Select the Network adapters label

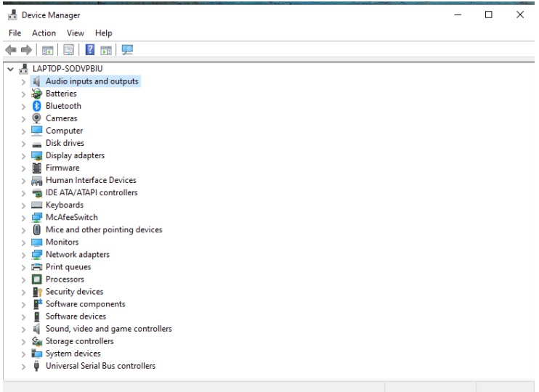coord(78,255)
